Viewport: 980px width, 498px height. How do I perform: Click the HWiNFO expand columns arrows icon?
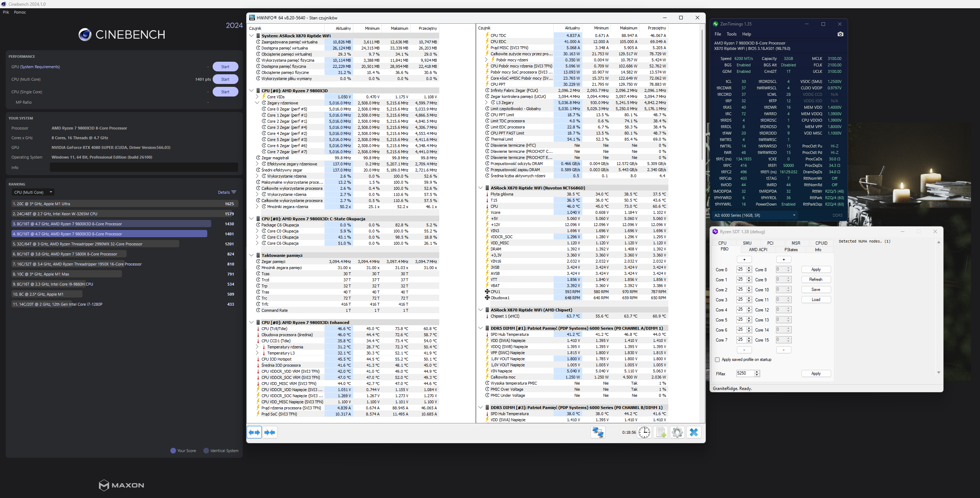[254, 432]
